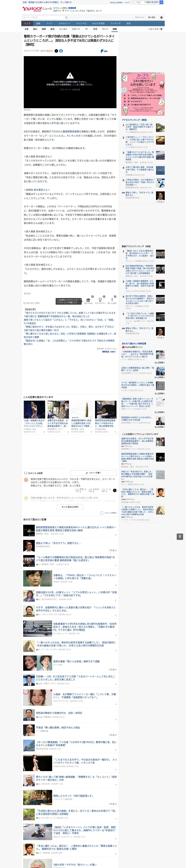Screen dimensions: 186x868
Task: Select the IT category
Action: click(86, 29)
